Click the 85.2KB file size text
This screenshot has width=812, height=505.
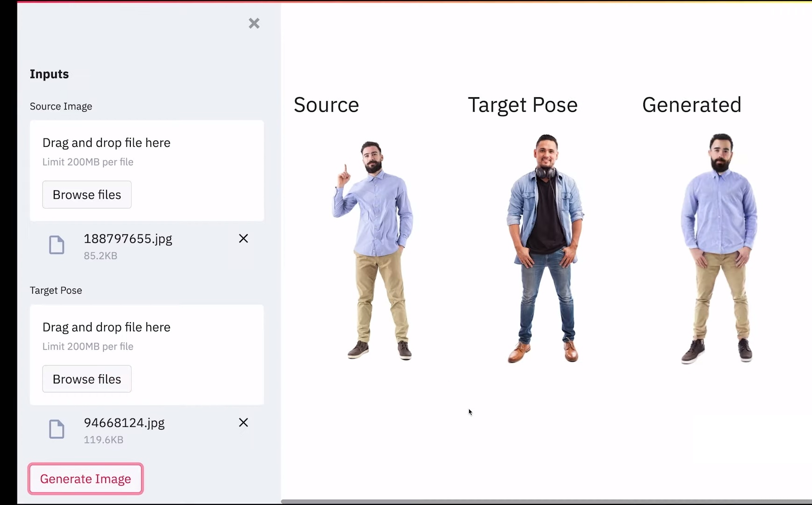pos(100,256)
